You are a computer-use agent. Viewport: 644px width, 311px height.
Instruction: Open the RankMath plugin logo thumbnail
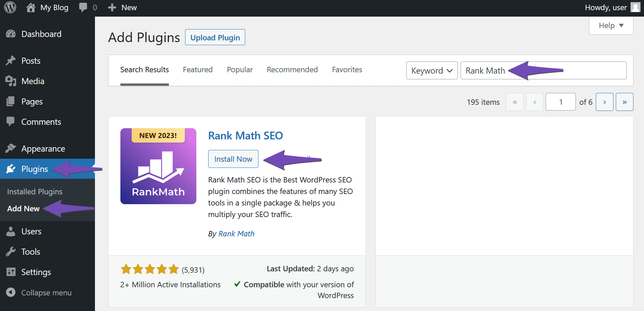(158, 166)
